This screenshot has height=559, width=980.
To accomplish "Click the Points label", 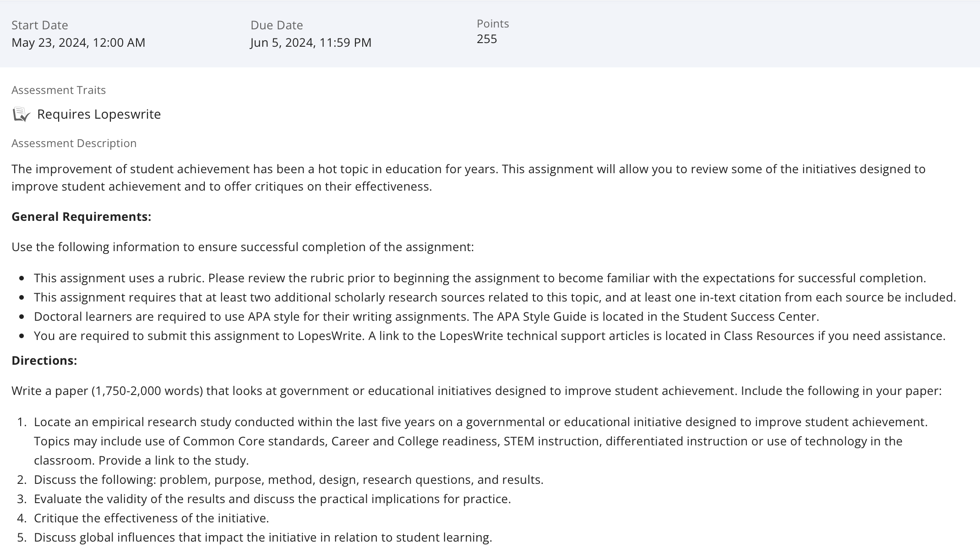I will point(493,24).
